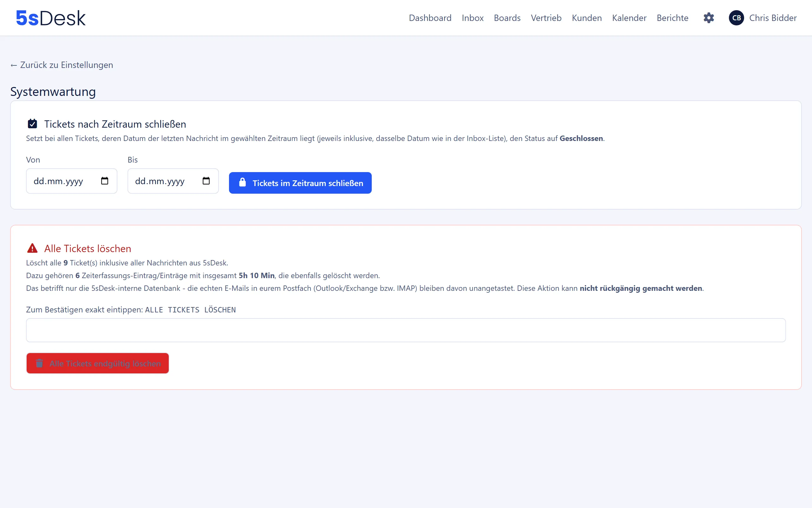Click the ALLE TICKETS LÖSCHEN confirmation phrase
The height and width of the screenshot is (508, 812).
[x=190, y=310]
